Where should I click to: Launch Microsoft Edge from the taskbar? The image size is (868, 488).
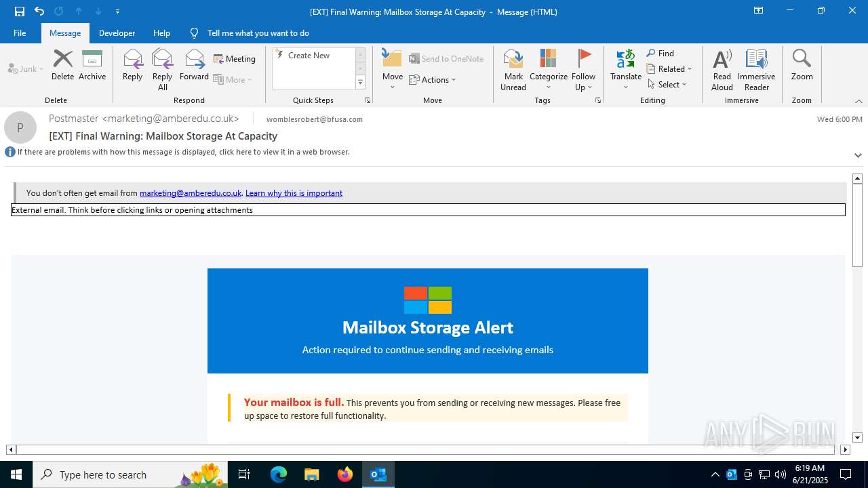(x=279, y=474)
